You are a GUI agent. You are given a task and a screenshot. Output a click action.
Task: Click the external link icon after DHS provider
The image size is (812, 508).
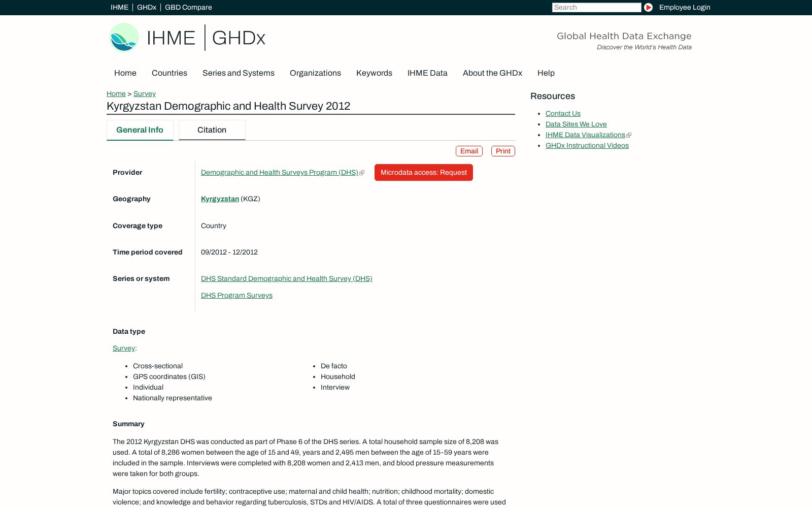(362, 173)
